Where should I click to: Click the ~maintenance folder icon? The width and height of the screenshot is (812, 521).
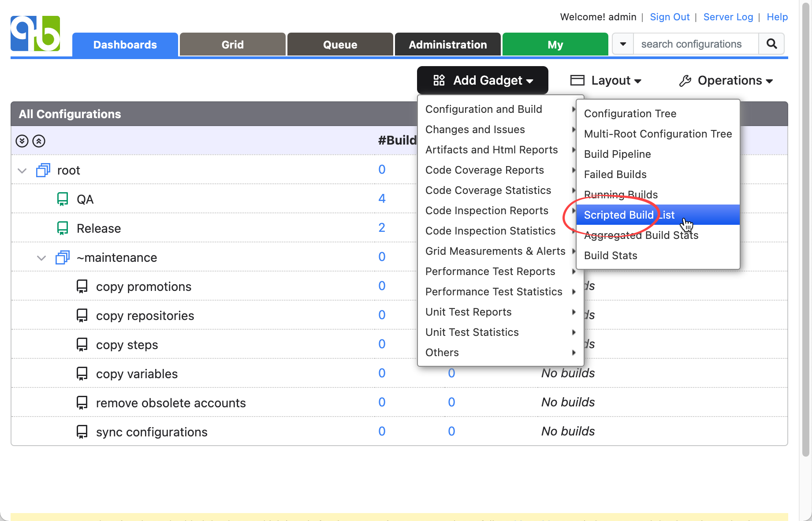pos(63,257)
